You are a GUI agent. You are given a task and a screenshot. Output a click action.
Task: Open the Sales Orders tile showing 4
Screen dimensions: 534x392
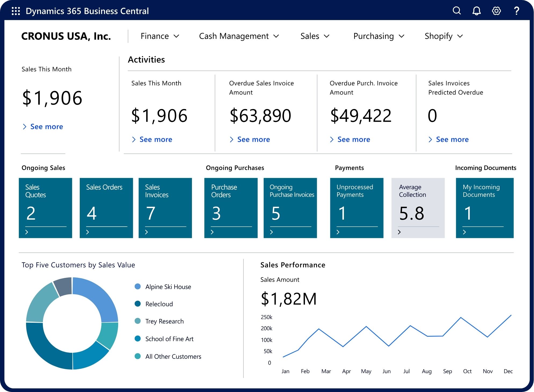tap(106, 208)
